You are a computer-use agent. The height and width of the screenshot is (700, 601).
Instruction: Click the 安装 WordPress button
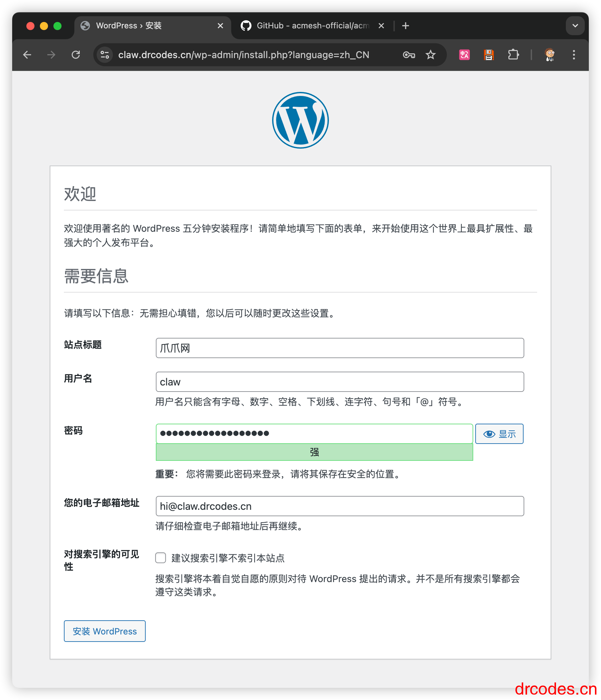pyautogui.click(x=105, y=631)
